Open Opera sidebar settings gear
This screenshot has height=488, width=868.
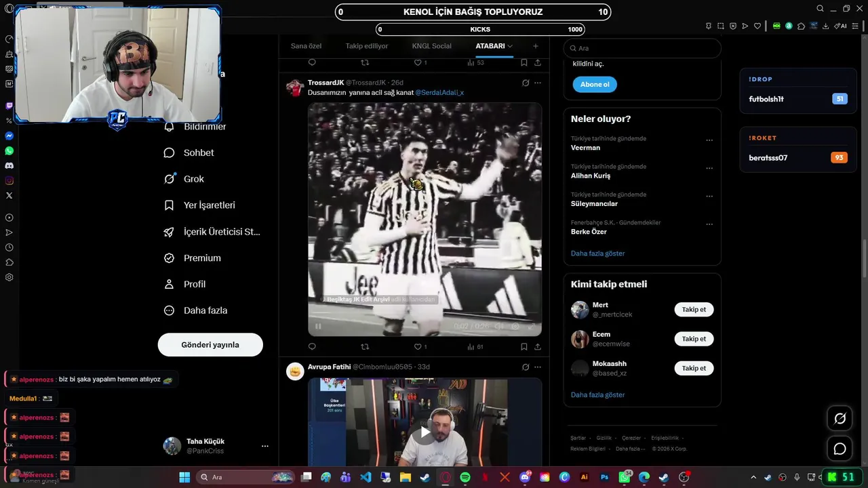9,277
